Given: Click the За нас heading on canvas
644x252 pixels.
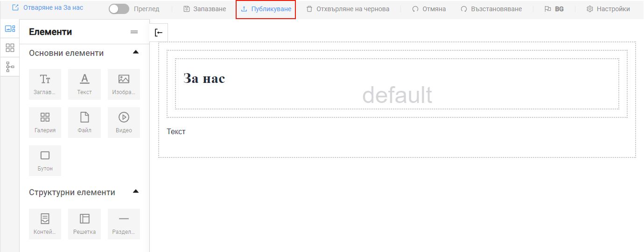Looking at the screenshot, I should 204,78.
